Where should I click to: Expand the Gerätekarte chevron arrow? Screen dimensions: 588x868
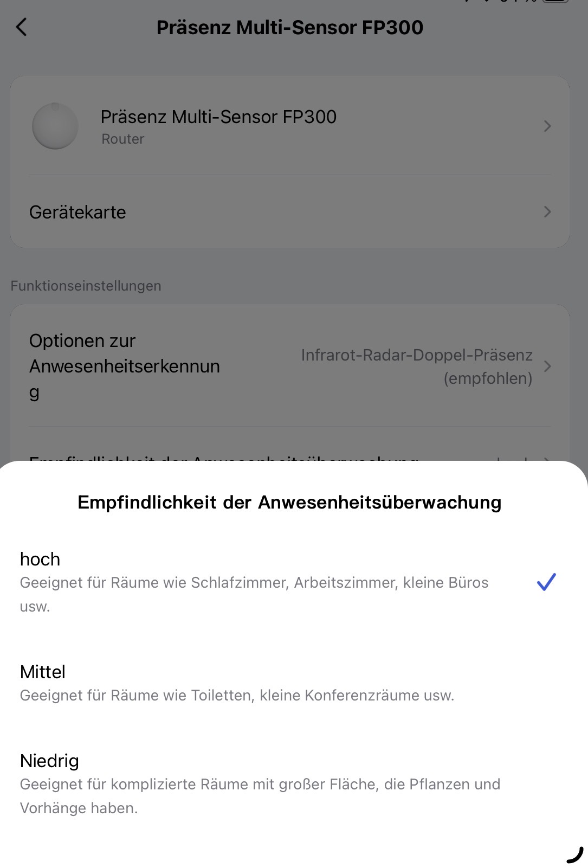click(x=547, y=212)
